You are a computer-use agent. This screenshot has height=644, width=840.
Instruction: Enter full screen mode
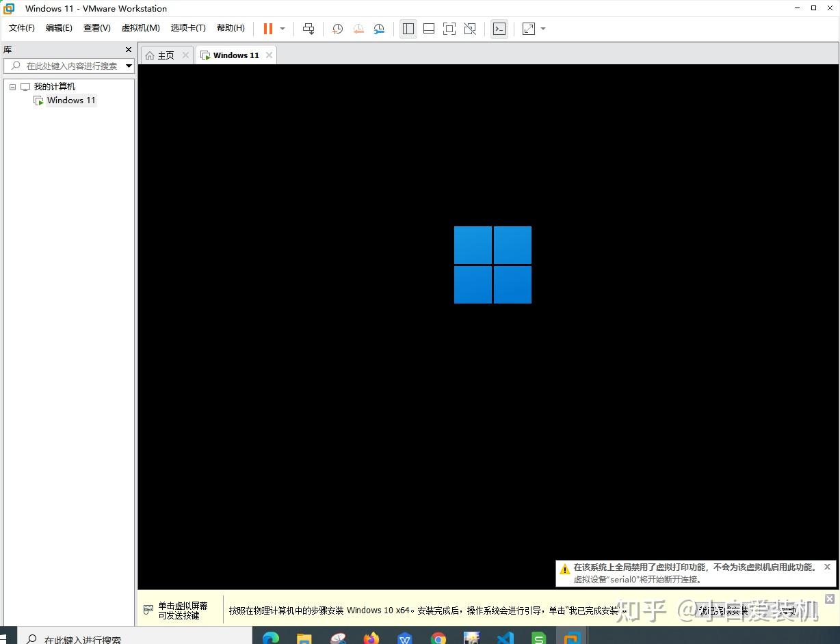pyautogui.click(x=449, y=28)
